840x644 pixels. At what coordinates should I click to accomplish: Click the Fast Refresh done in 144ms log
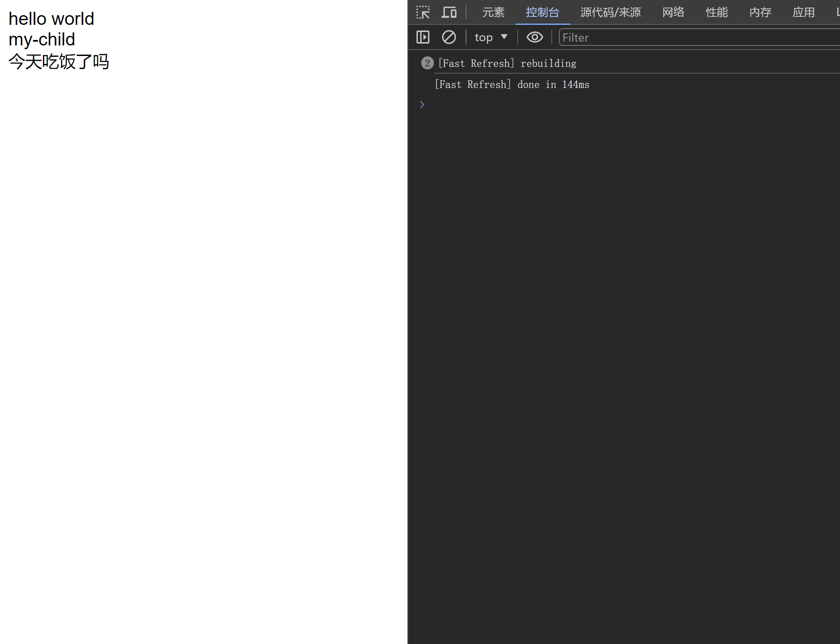tap(512, 85)
